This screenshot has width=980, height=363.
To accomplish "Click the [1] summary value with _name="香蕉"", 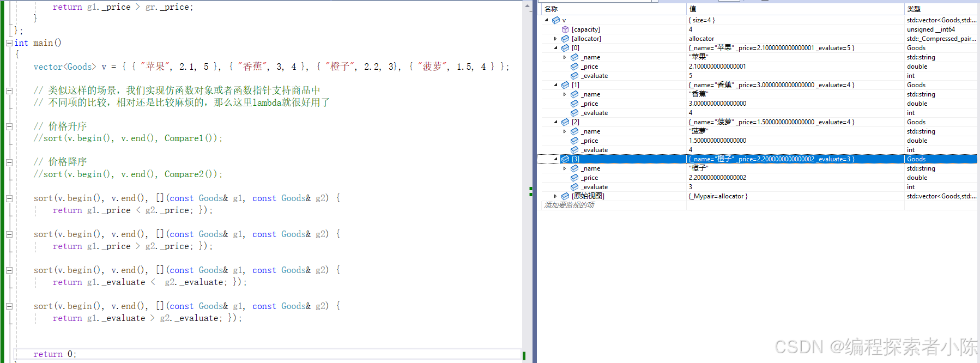I will (772, 85).
